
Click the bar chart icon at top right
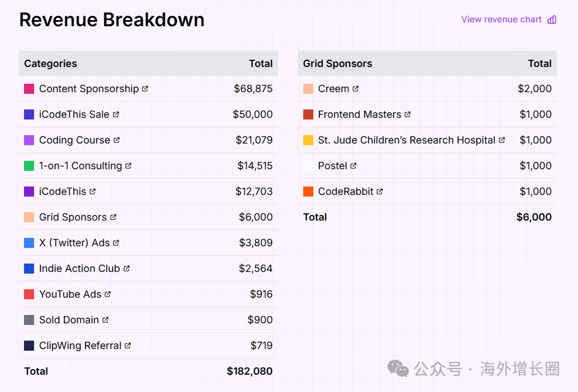tap(552, 20)
